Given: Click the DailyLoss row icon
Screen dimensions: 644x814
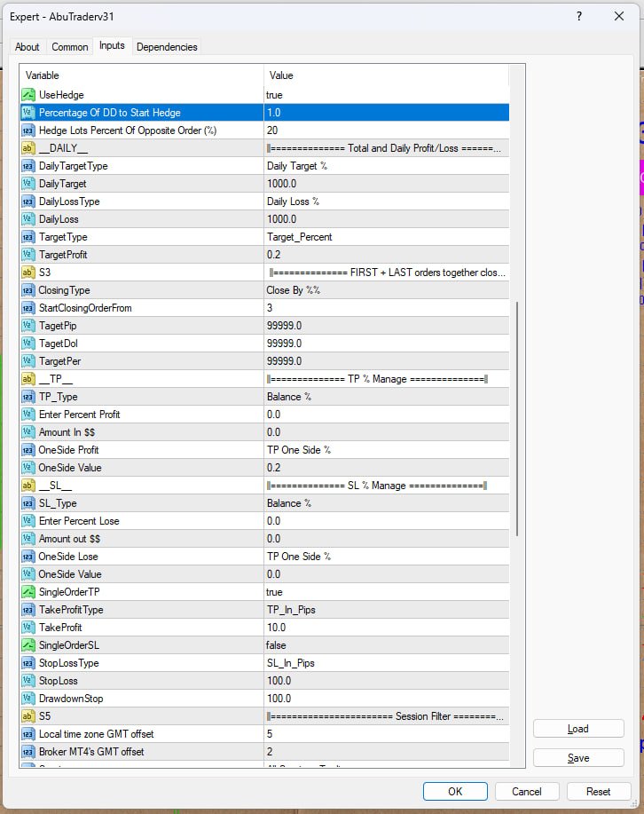Looking at the screenshot, I should 28,219.
